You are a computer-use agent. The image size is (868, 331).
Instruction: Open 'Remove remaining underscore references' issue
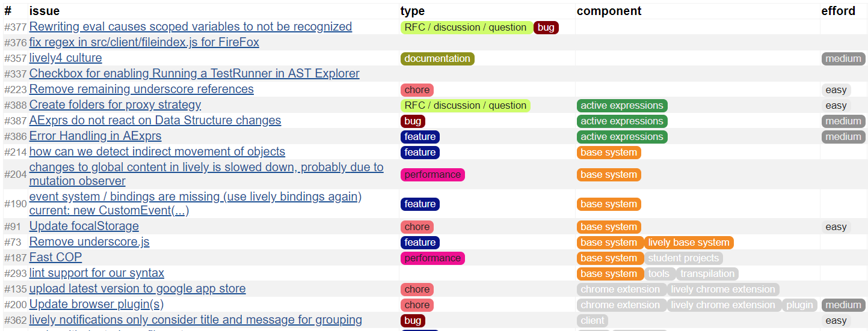141,90
